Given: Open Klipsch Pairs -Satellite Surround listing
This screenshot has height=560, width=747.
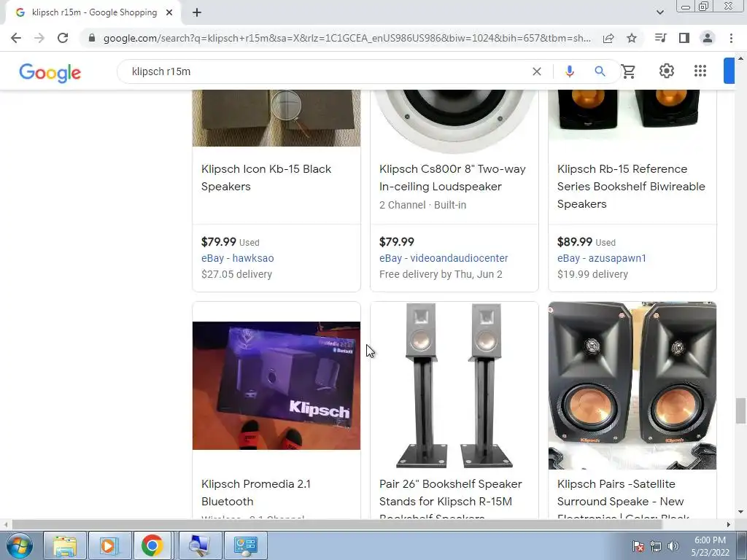Looking at the screenshot, I should pos(623,497).
